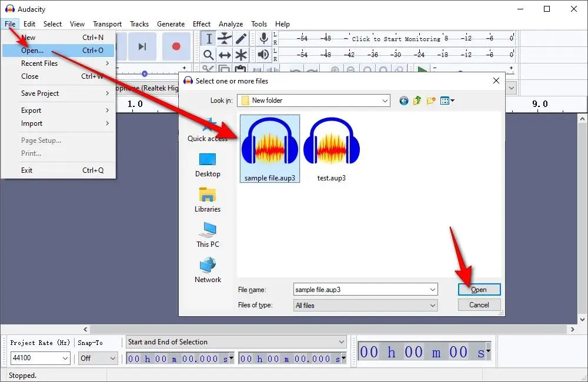Click the green Play-at-speed button
588x382 pixels.
point(422,70)
